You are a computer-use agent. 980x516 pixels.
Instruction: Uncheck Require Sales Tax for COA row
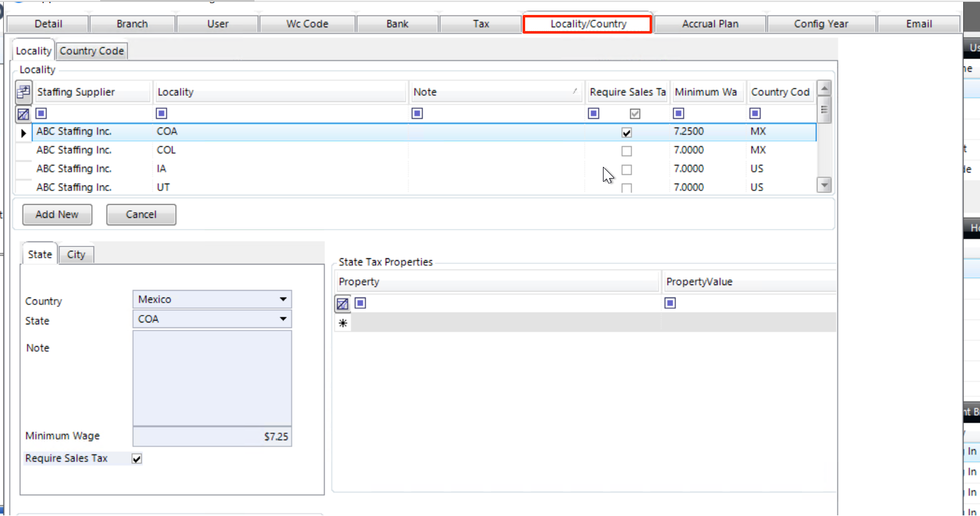pos(627,133)
